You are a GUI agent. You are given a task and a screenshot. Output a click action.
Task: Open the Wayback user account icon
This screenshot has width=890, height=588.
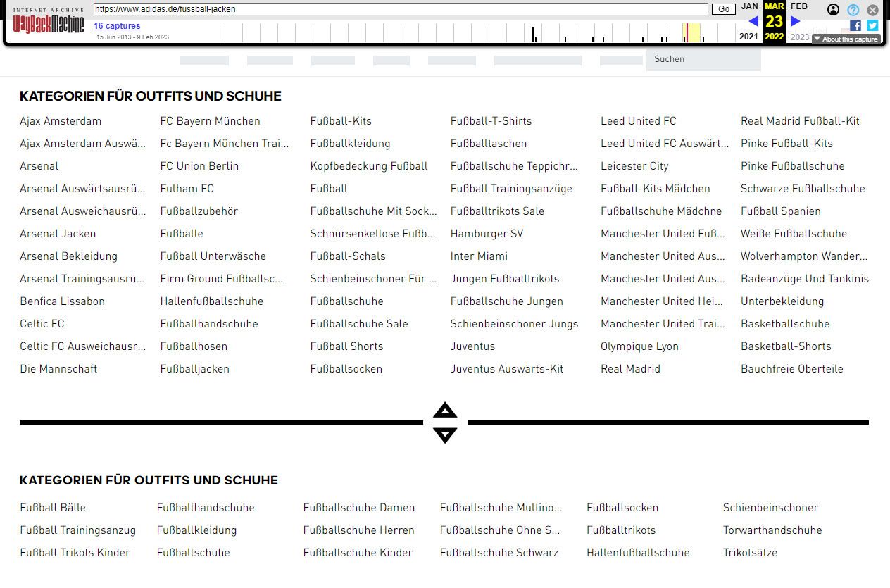(x=834, y=10)
